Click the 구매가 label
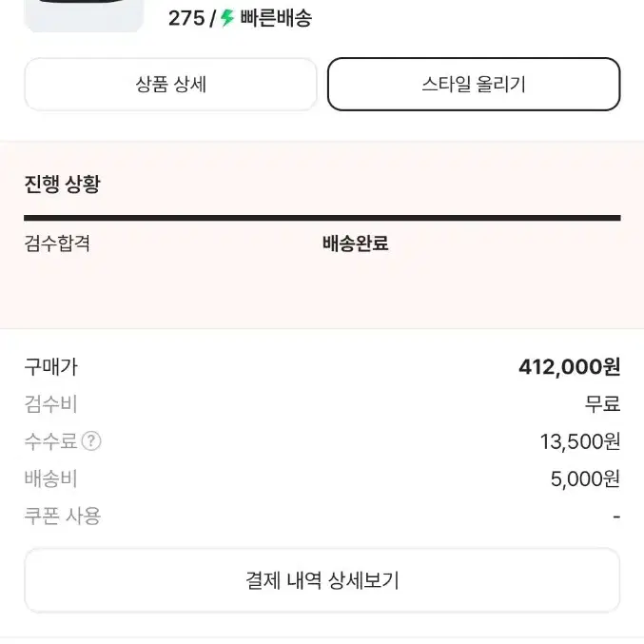 tap(51, 367)
